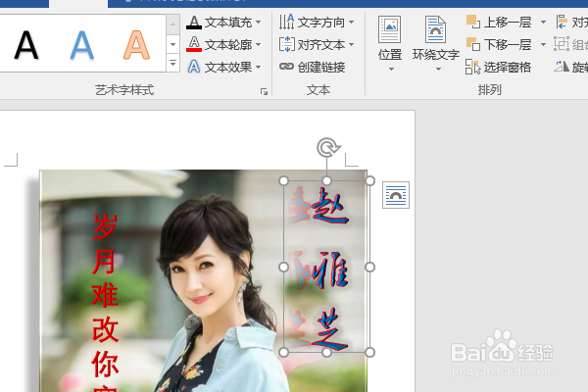Open the 文本效果 dropdown arrow
This screenshot has width=588, height=392.
pyautogui.click(x=259, y=68)
